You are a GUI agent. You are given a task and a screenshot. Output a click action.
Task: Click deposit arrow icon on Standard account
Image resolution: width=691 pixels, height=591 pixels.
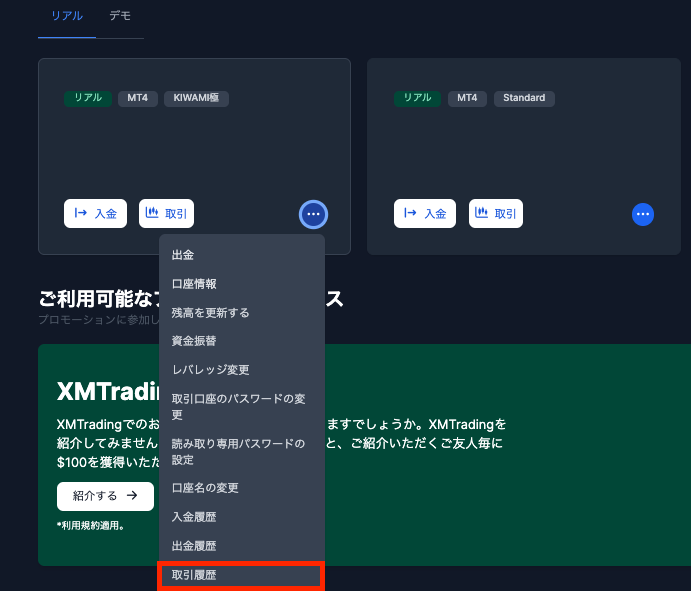coord(410,213)
